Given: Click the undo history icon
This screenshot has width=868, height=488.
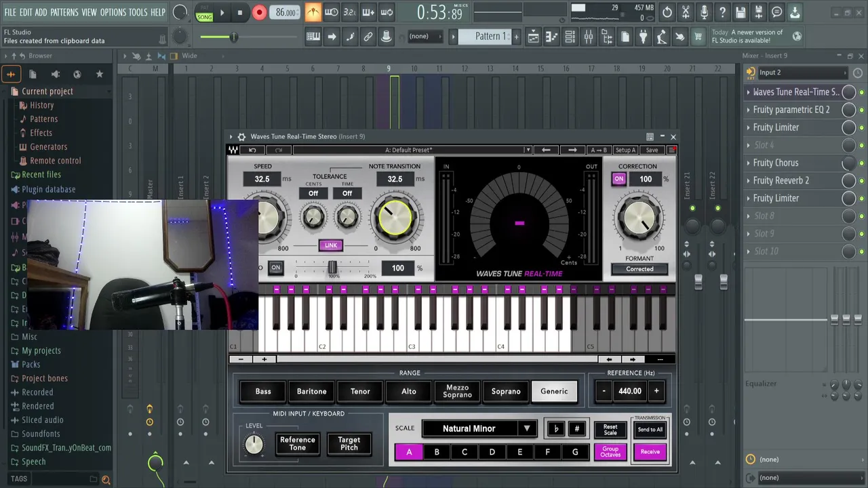Looking at the screenshot, I should point(667,12).
